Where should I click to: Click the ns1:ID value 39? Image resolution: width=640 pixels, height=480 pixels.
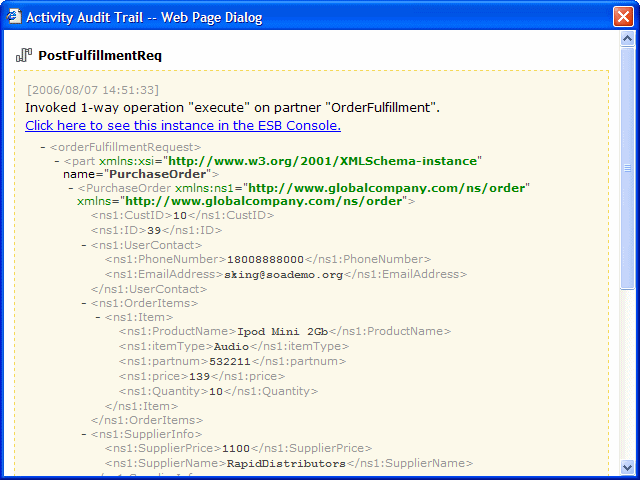154,231
